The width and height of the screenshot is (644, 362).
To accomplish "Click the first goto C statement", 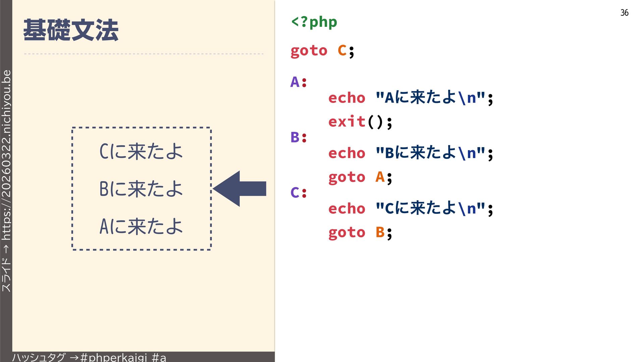I will tap(322, 51).
